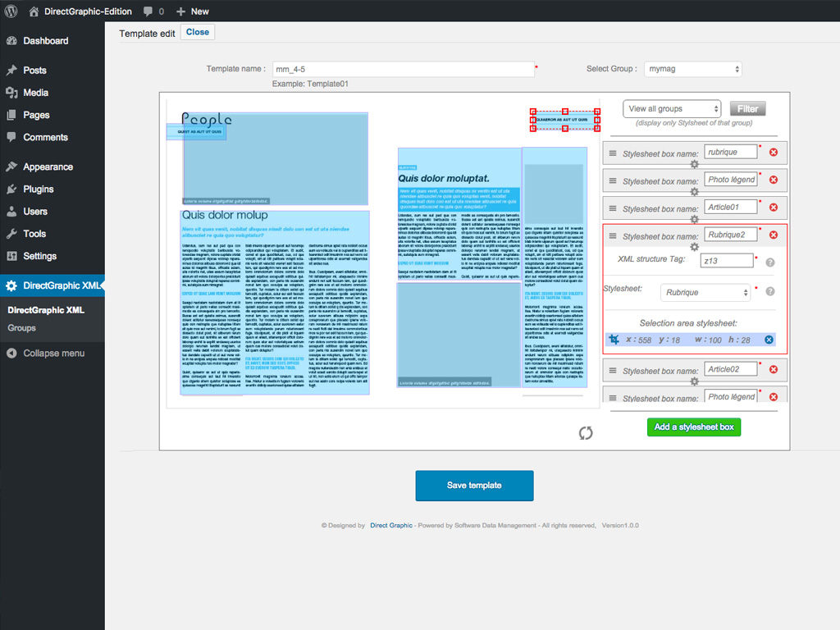Click the help icon next to Stylesheet dropdown
The image size is (840, 630).
[x=770, y=292]
